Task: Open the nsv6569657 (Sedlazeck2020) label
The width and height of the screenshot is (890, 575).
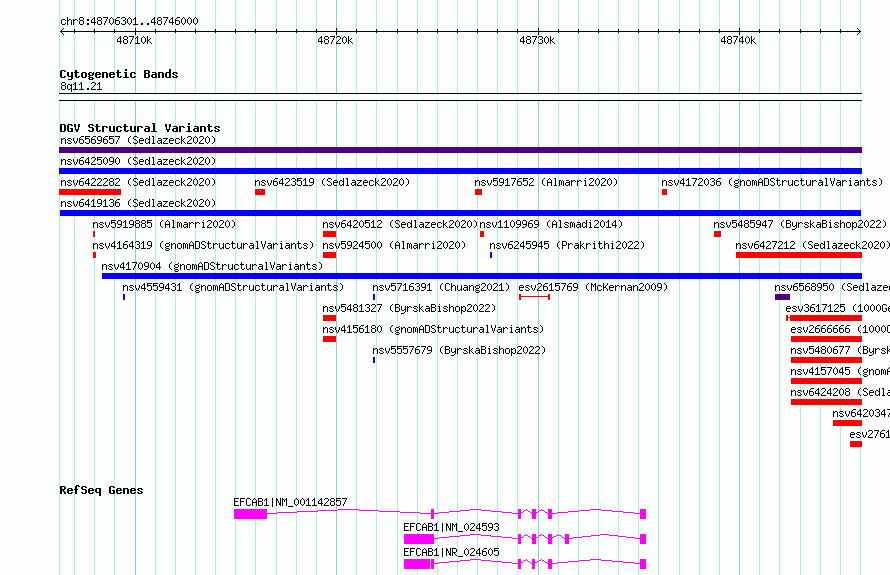Action: (138, 140)
